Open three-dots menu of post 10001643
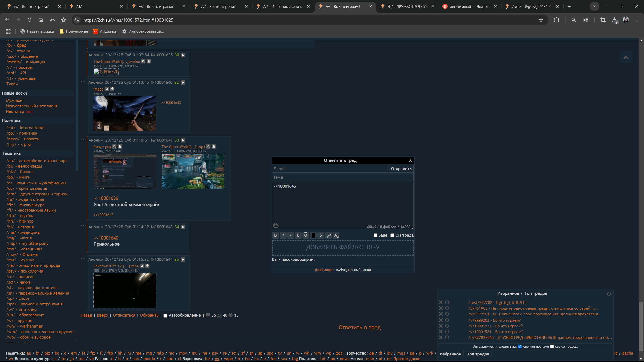This screenshot has width=644, height=362. (83, 225)
